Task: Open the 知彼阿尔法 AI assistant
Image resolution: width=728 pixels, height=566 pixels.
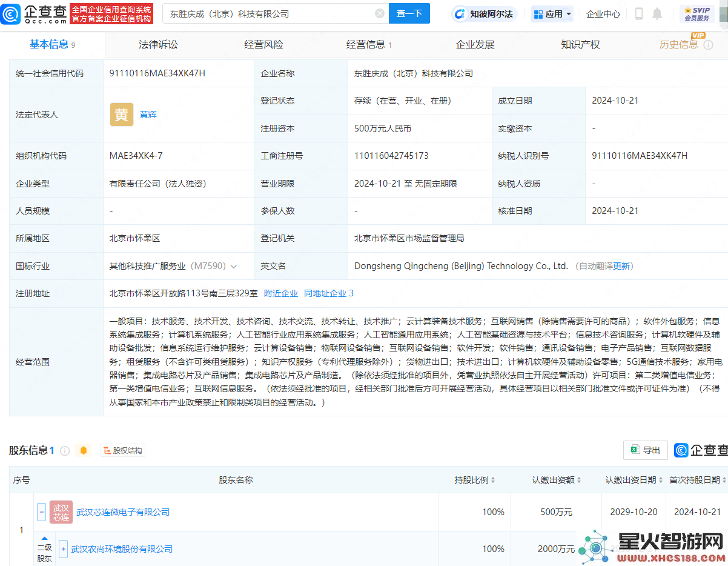Action: coord(485,14)
